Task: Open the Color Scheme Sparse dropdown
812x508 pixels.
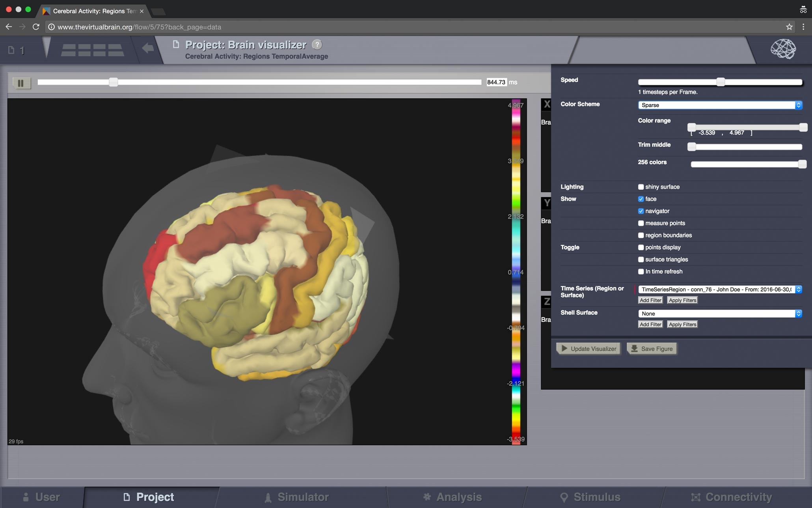Action: (x=720, y=105)
